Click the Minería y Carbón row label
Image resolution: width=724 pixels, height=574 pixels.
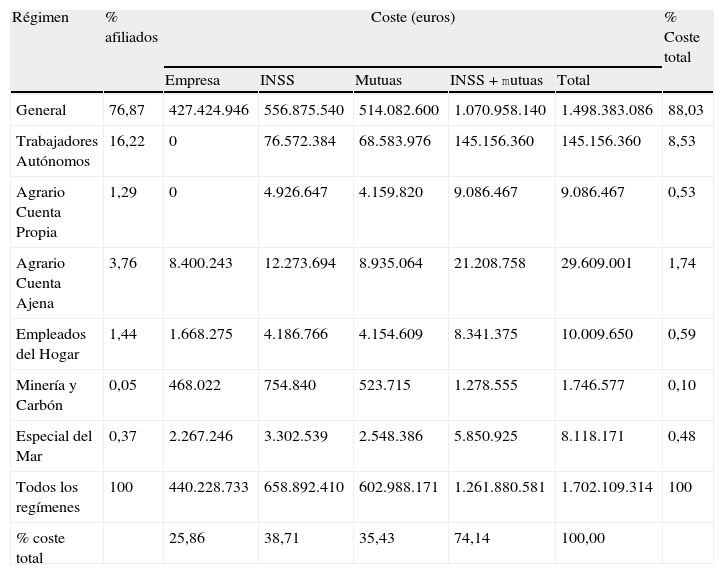[46, 395]
